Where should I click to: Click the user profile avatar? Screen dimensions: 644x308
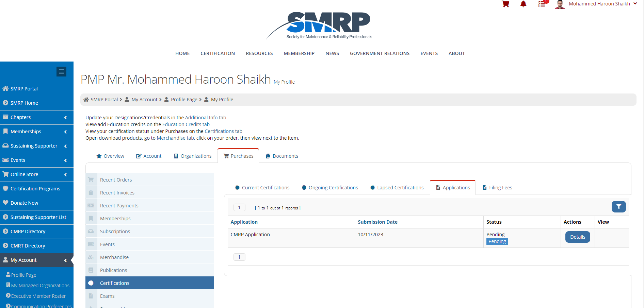click(x=560, y=4)
